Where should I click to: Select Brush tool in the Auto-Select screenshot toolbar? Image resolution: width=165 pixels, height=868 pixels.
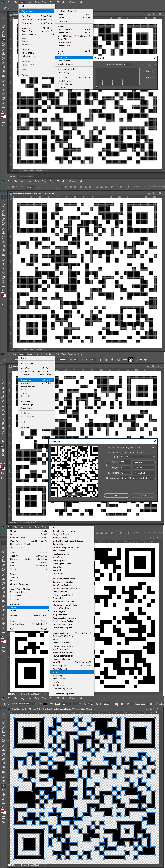pos(4,228)
